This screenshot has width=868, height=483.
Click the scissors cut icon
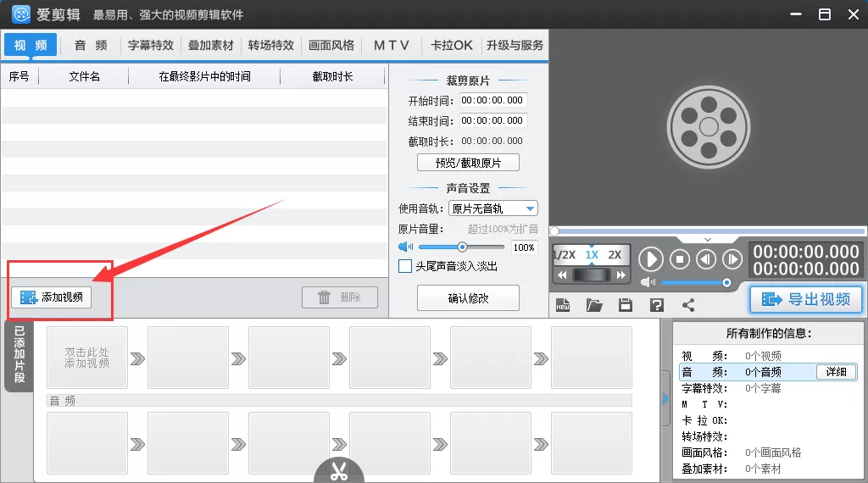[x=339, y=470]
